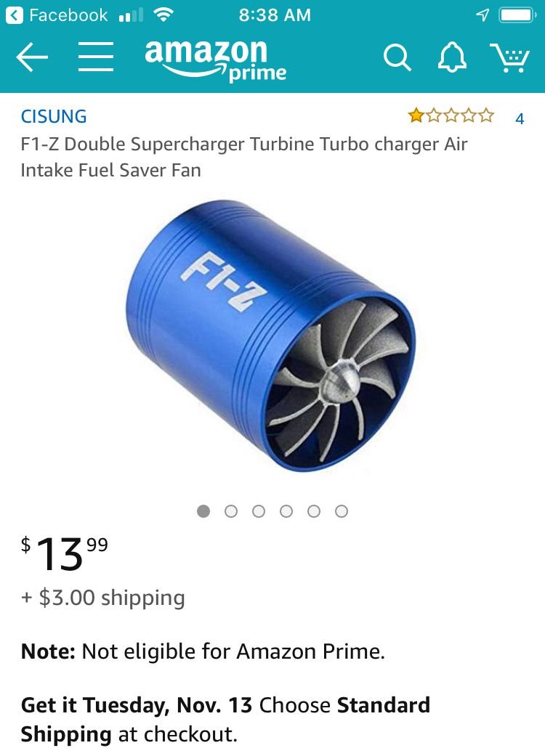Open notifications bell icon
545x756 pixels.
452,57
